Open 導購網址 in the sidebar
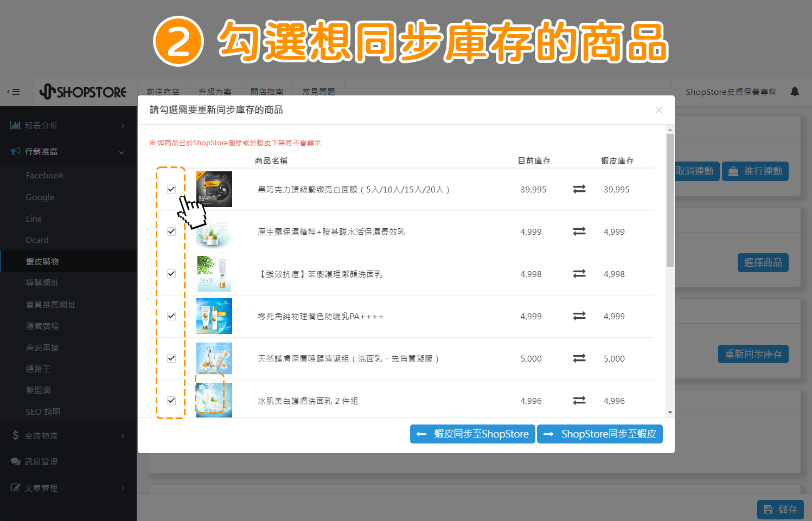 coord(42,283)
